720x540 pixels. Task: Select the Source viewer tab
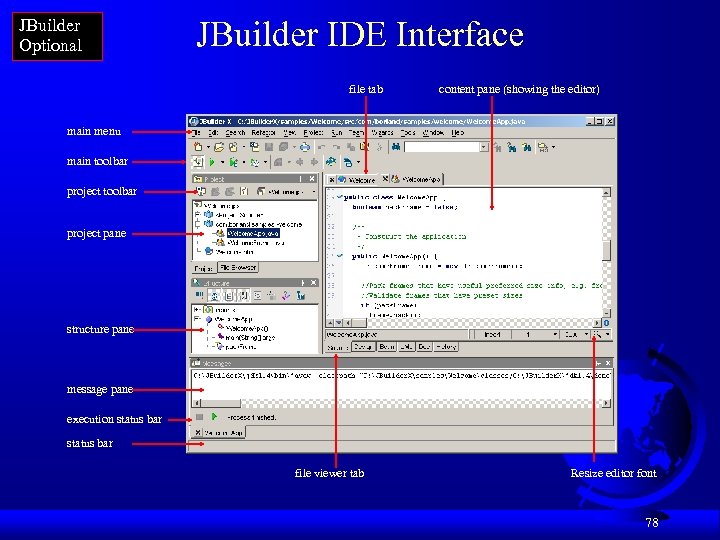(x=338, y=348)
